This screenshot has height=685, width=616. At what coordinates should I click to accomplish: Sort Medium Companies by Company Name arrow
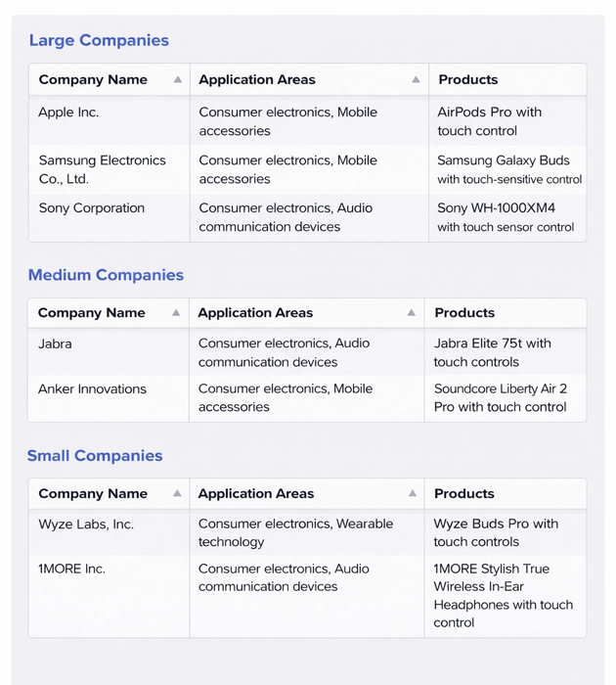pyautogui.click(x=176, y=313)
